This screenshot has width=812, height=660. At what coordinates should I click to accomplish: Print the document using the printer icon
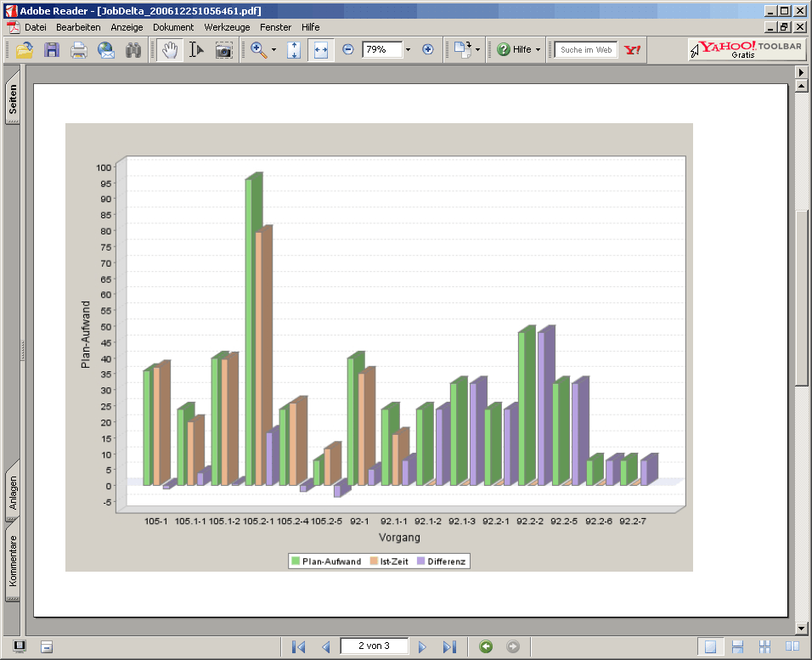(79, 50)
